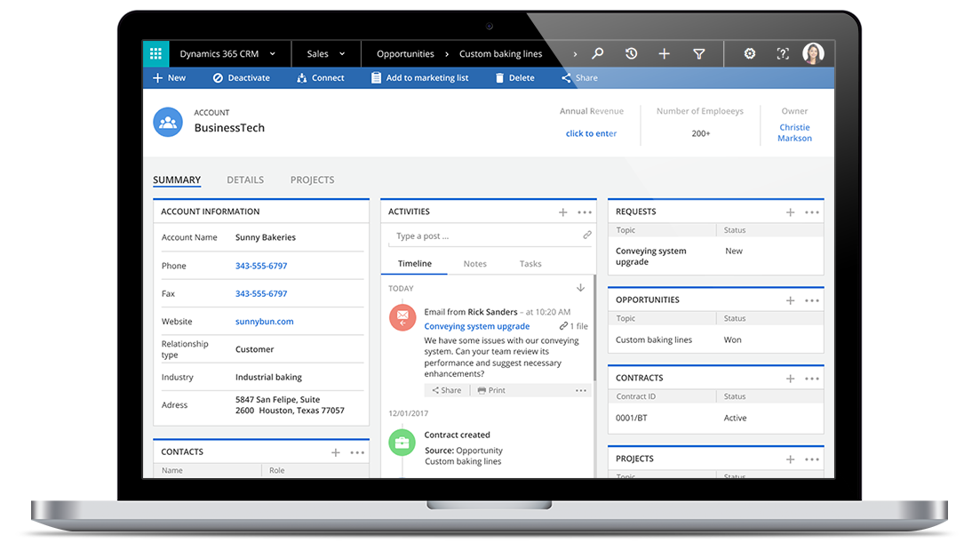Select the Notes tab

475,264
